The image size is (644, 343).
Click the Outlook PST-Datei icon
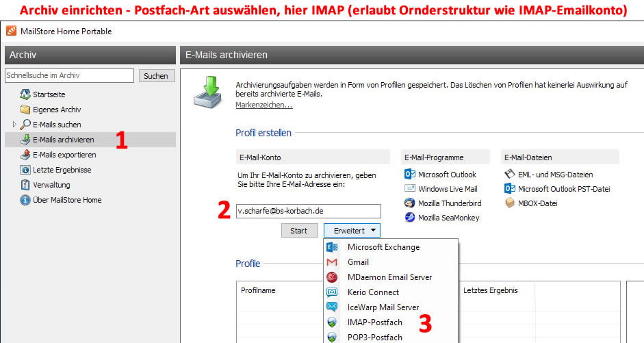pos(509,188)
